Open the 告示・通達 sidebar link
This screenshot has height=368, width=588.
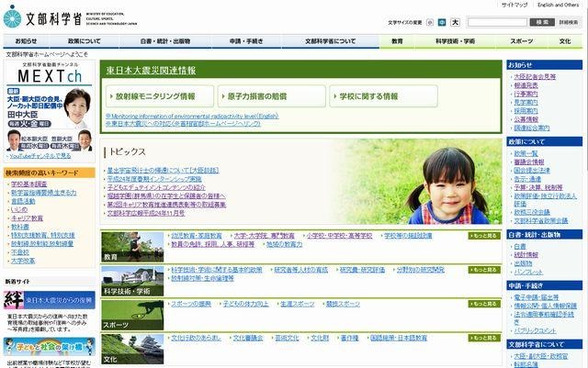[x=527, y=179]
